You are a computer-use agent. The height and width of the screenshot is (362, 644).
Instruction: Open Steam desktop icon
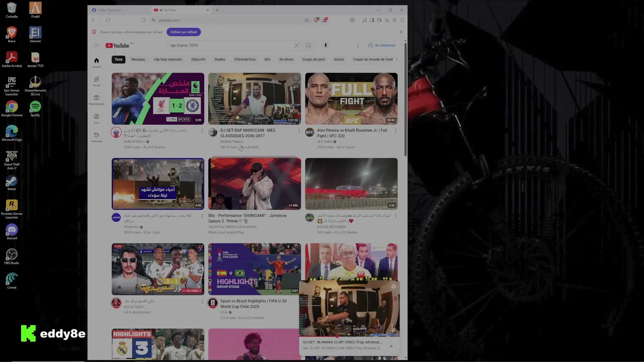point(12,183)
